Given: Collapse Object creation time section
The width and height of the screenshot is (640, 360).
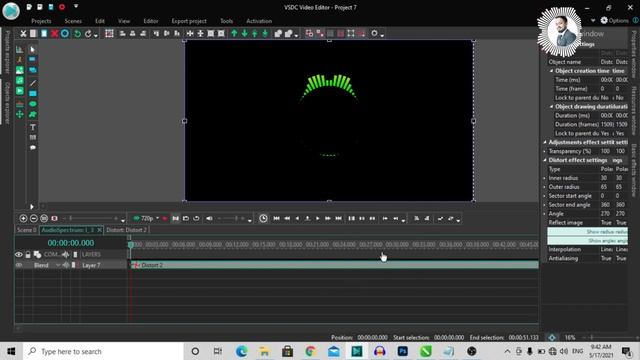Looking at the screenshot, I should coord(551,71).
